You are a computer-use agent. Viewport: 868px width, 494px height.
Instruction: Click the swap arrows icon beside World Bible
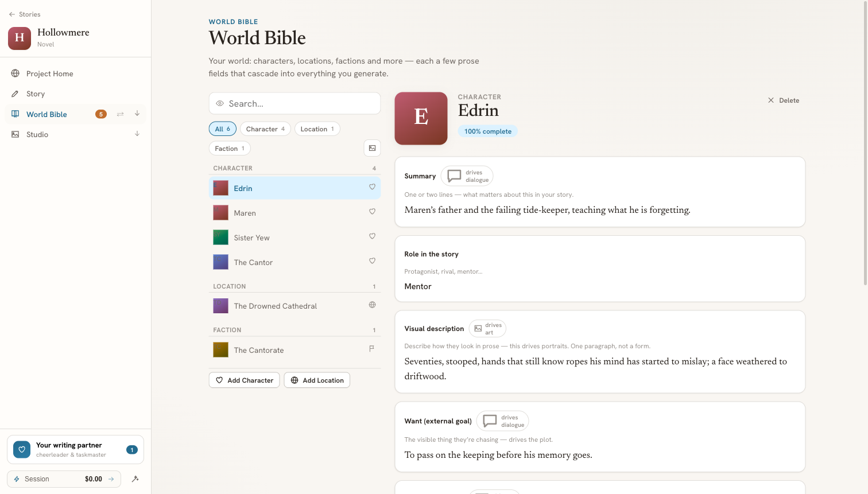tap(121, 114)
